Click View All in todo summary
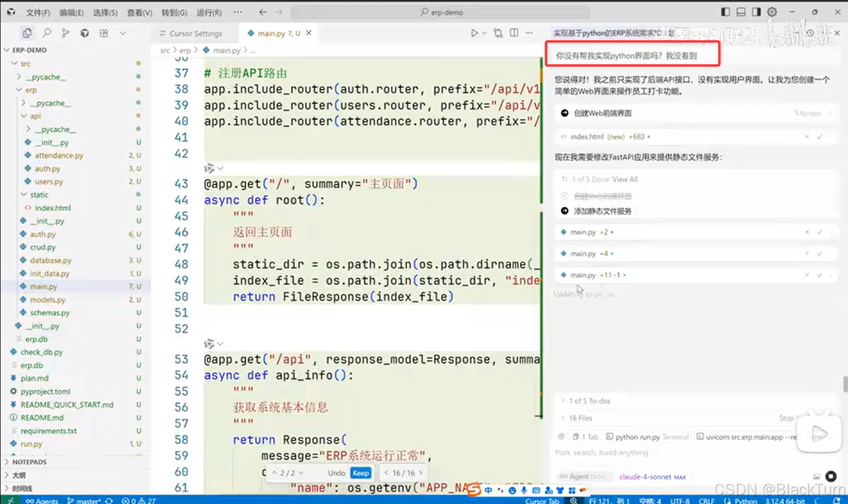 625,180
